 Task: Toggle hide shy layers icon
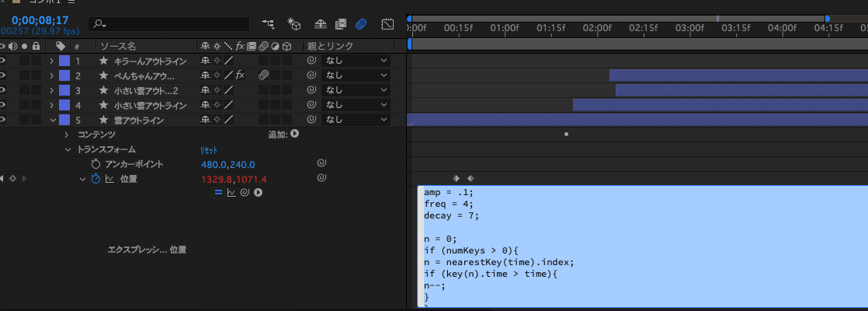point(321,24)
